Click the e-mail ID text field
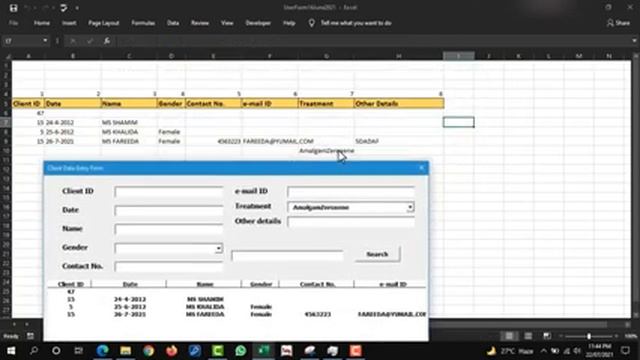This screenshot has height=360, width=640. coord(351,192)
